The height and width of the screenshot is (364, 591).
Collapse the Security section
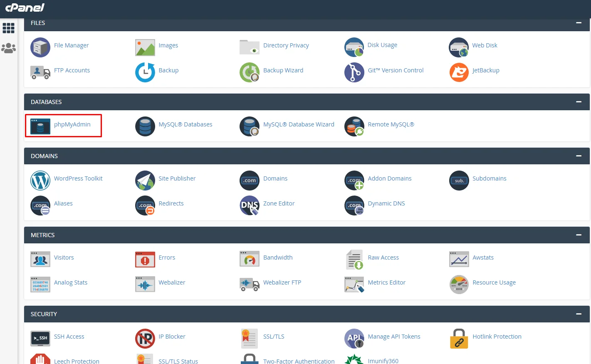(x=579, y=314)
